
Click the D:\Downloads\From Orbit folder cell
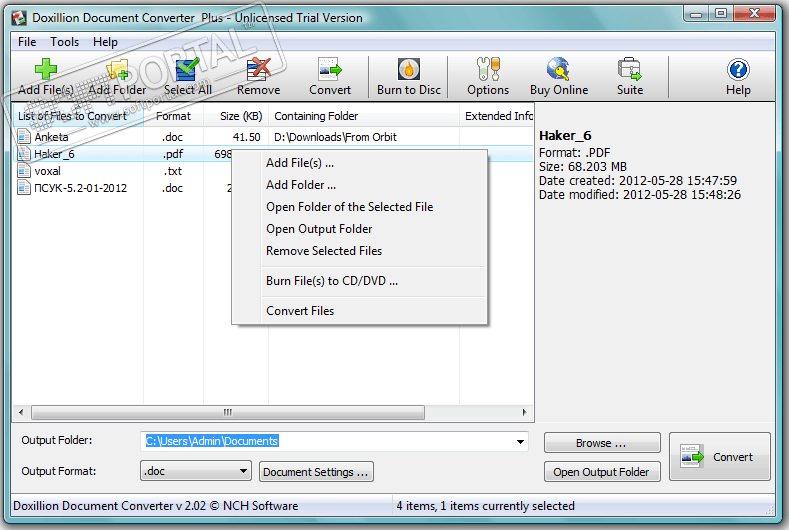(335, 137)
